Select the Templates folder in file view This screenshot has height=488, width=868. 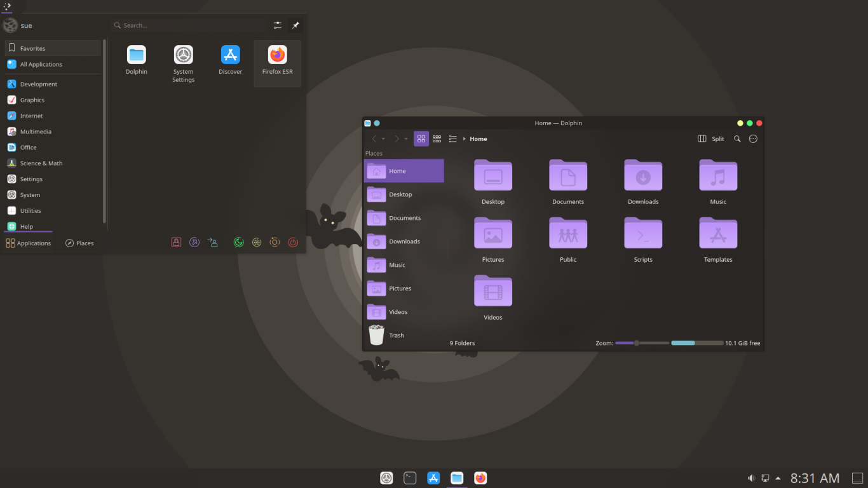point(718,240)
